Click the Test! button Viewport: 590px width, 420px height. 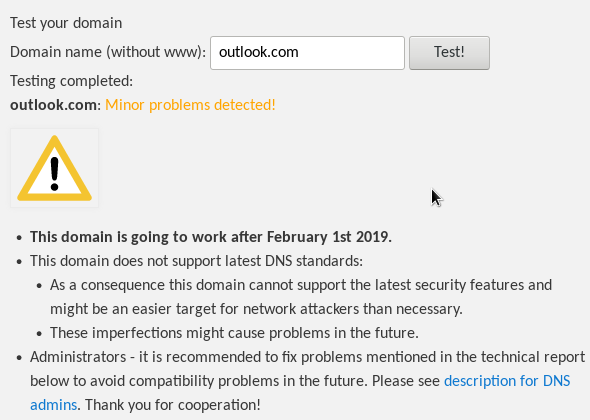(449, 53)
